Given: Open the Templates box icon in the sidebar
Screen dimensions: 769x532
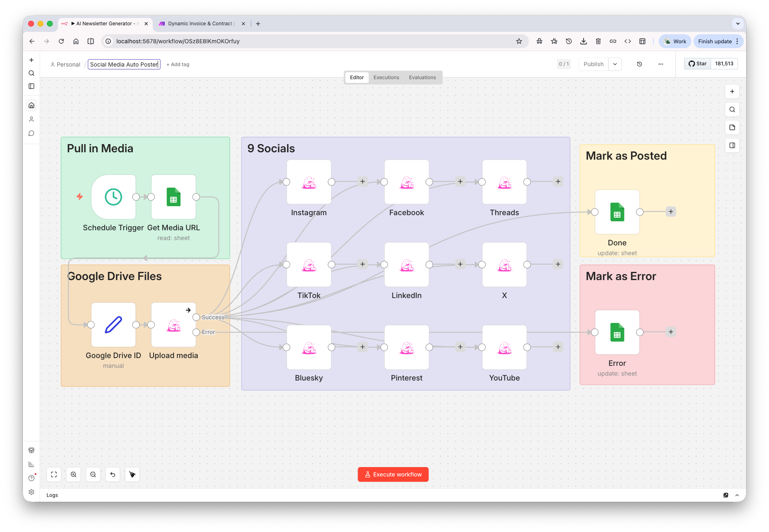Looking at the screenshot, I should click(31, 450).
